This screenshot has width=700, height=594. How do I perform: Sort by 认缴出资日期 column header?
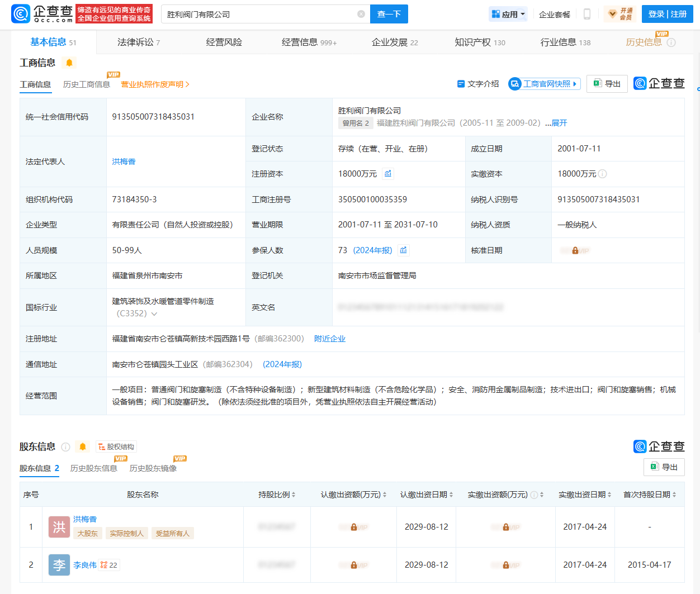pos(426,495)
